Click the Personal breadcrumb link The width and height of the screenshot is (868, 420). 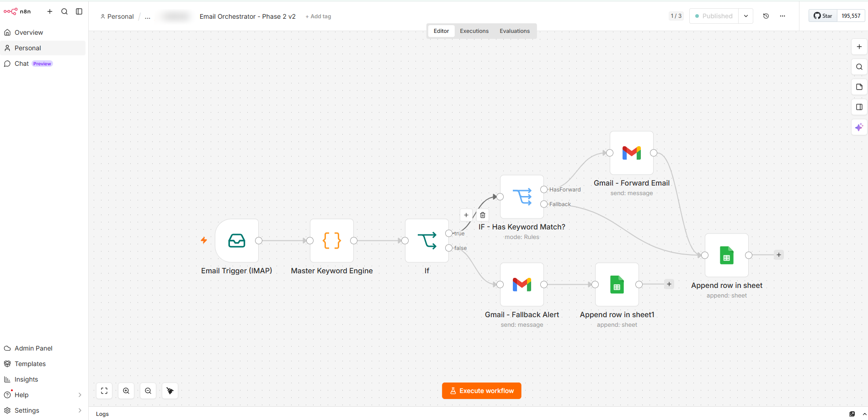click(117, 16)
